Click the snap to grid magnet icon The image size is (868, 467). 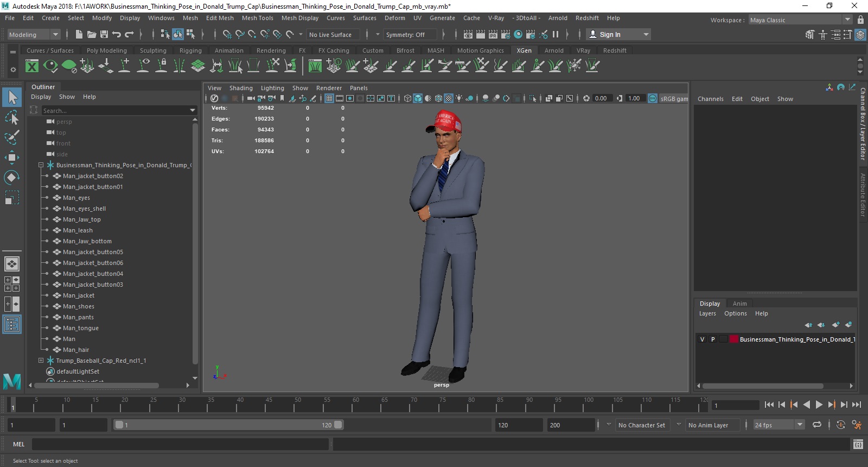[x=227, y=34]
